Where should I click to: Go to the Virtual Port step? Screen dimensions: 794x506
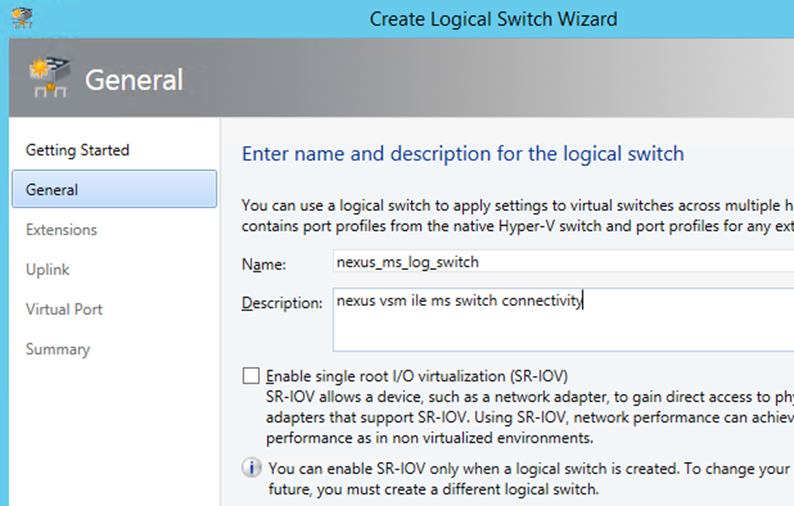click(64, 309)
